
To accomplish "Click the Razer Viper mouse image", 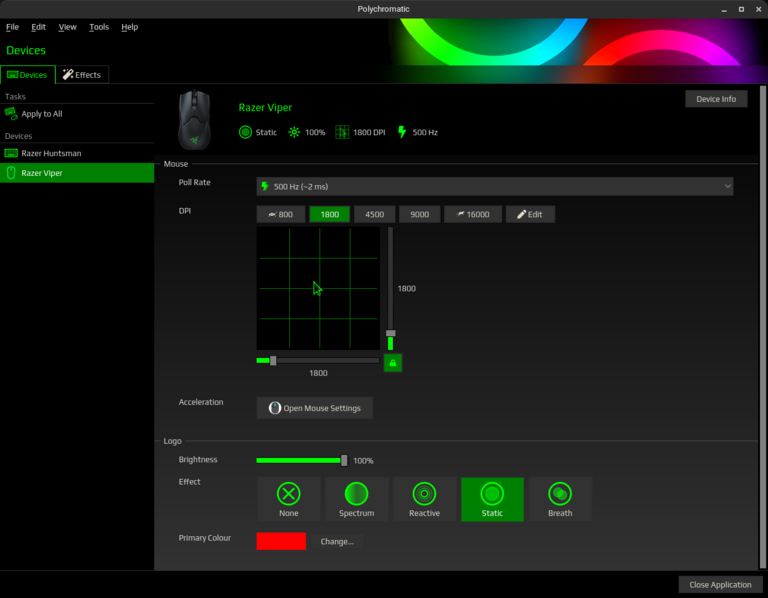I will pyautogui.click(x=194, y=120).
